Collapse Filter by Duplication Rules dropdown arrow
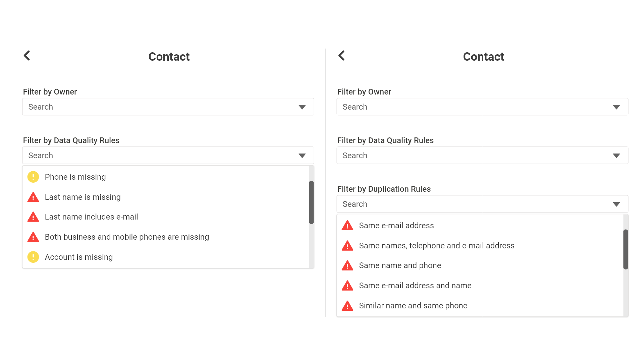Screen dimensions: 644x362 tap(616, 204)
